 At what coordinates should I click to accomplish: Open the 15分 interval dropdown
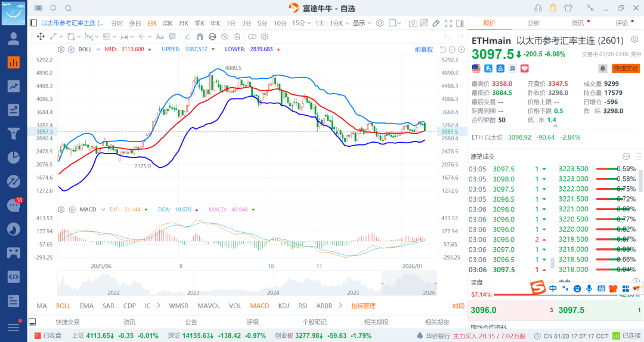[x=301, y=23]
